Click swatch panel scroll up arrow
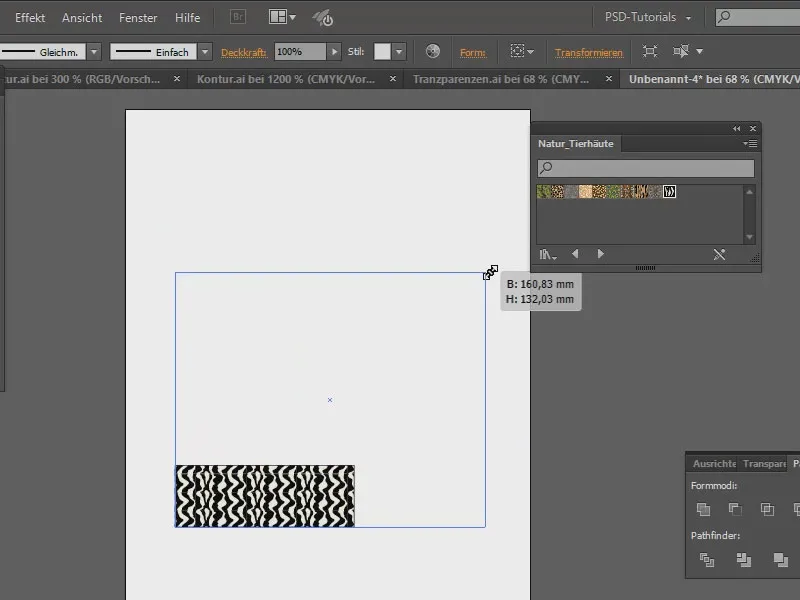 tap(749, 192)
